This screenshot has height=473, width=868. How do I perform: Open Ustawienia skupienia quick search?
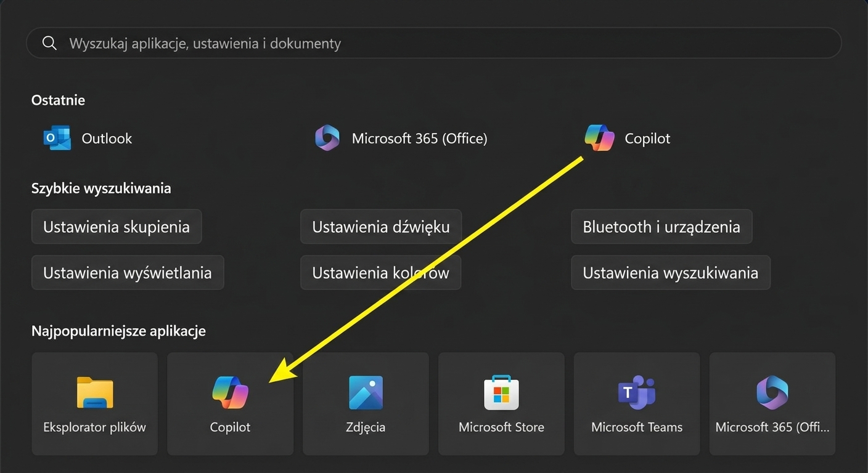(117, 227)
